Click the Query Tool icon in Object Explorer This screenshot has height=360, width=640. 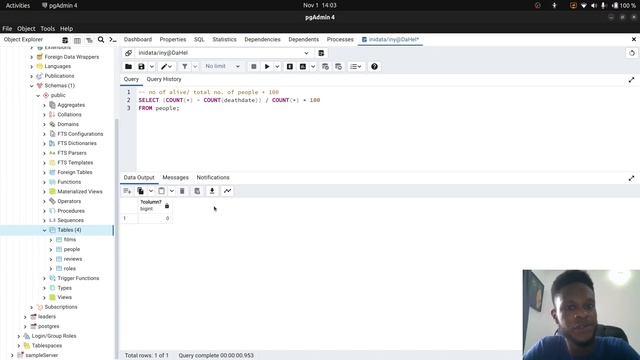click(65, 40)
